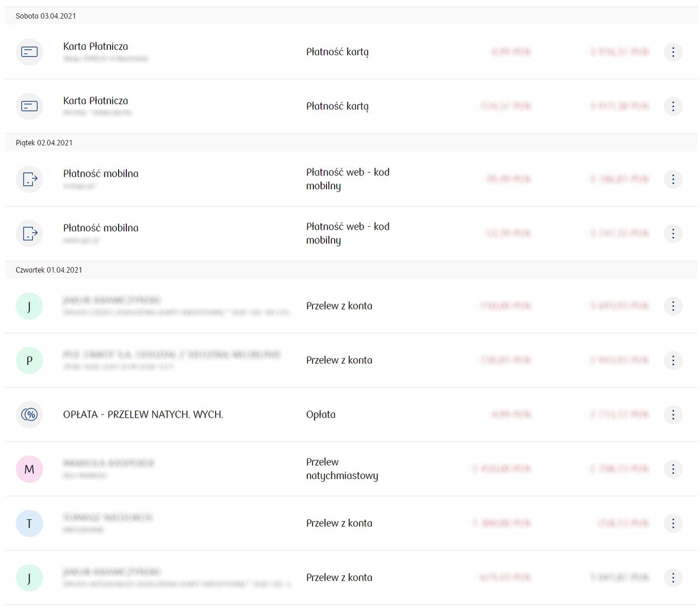Open OPŁATA - PRZELEW NATYCH. WYCH. transaction

point(143,414)
